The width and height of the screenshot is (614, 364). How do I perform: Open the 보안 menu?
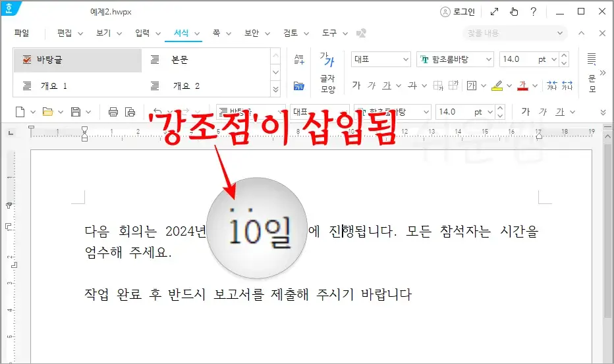252,34
